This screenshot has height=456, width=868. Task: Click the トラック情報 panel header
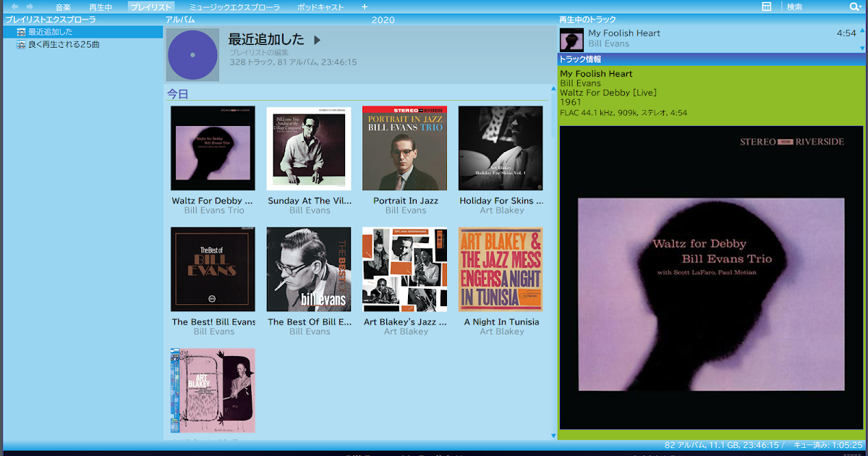(x=711, y=59)
